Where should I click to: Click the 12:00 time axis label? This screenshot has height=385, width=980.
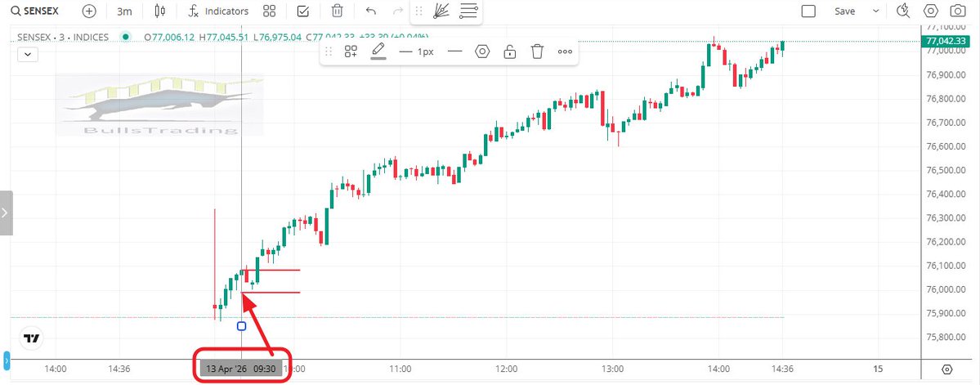506,369
